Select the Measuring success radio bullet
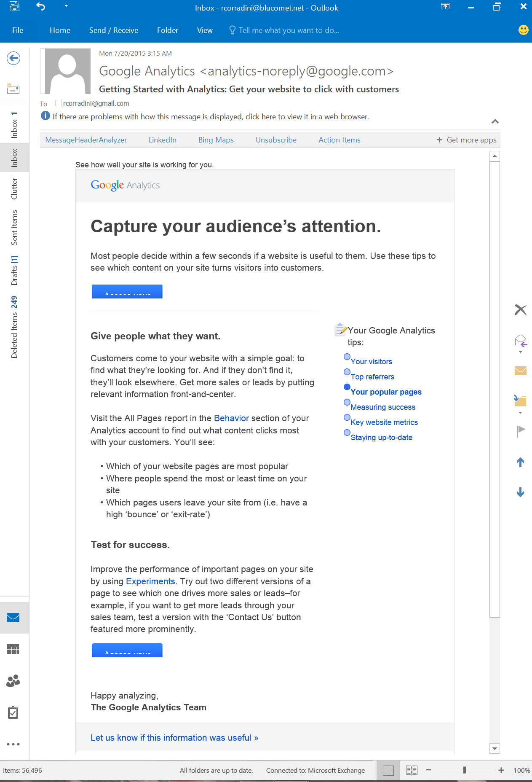The width and height of the screenshot is (532, 782). pos(347,402)
